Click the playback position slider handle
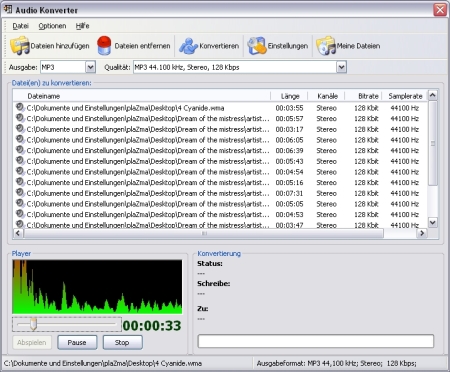Image resolution: width=450 pixels, height=372 pixels. [33, 324]
